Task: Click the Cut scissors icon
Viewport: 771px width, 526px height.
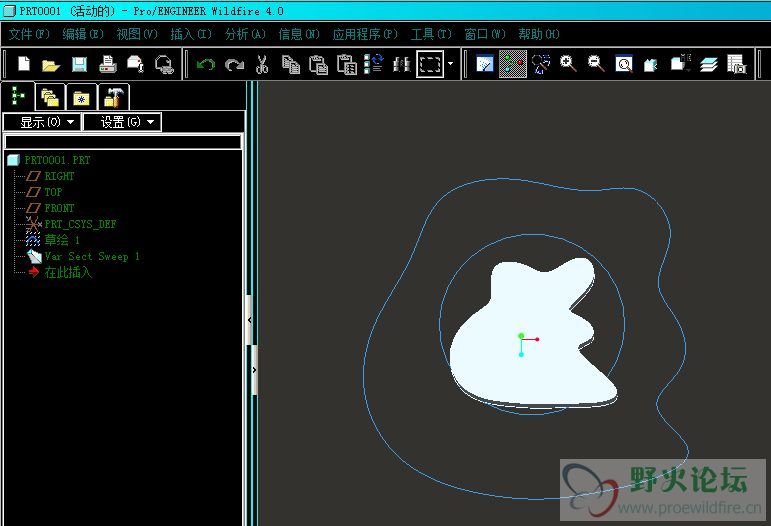Action: tap(262, 64)
